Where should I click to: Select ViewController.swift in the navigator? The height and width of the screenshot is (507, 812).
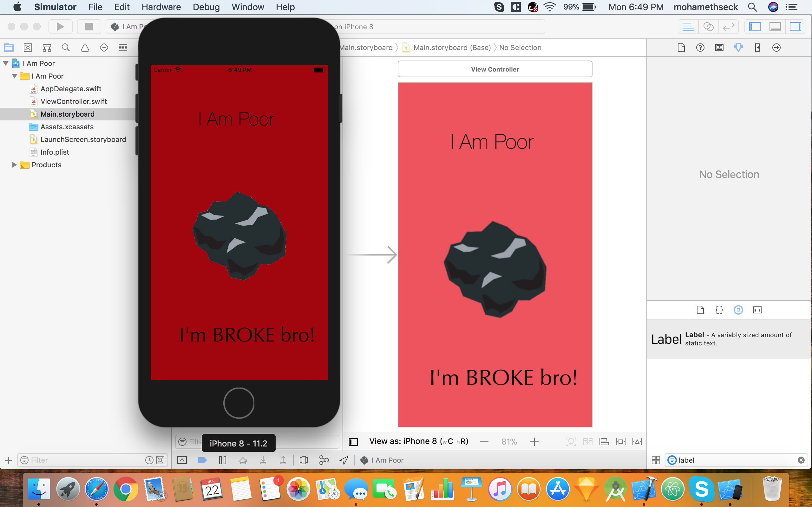click(x=74, y=101)
